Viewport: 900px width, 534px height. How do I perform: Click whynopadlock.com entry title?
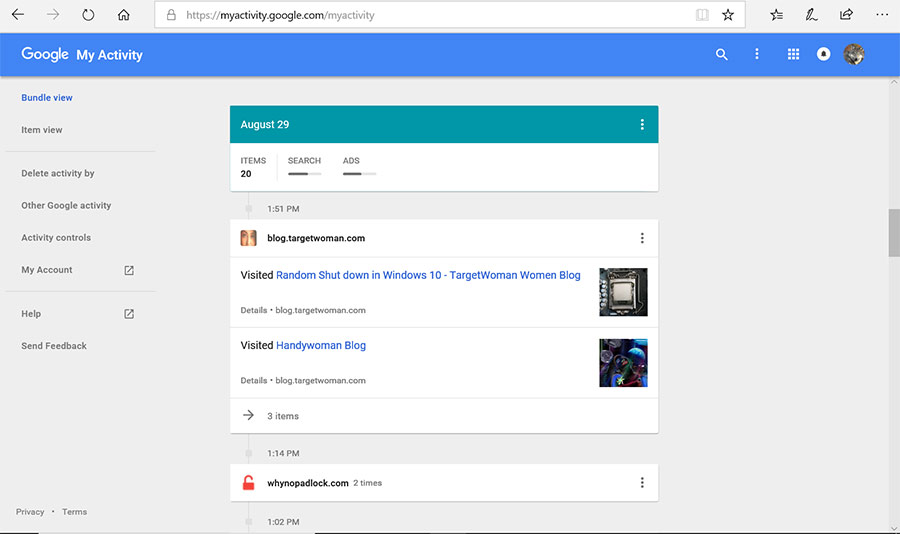click(x=308, y=483)
